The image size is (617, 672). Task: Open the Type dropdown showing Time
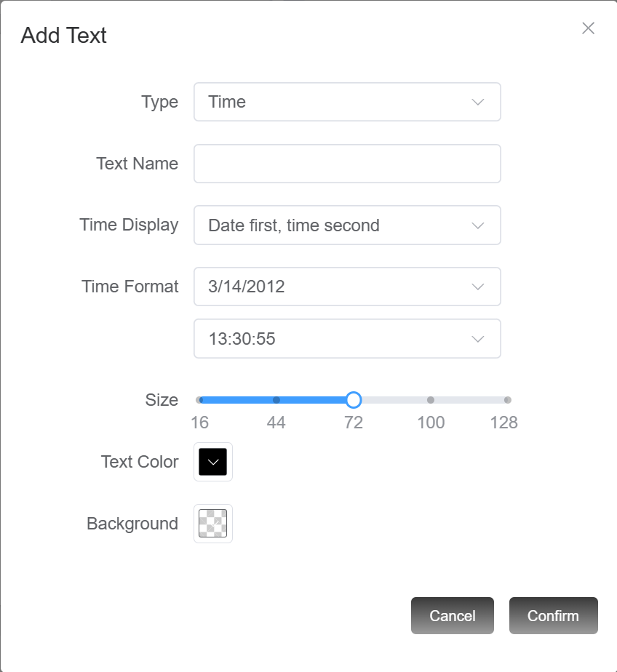[335, 102]
